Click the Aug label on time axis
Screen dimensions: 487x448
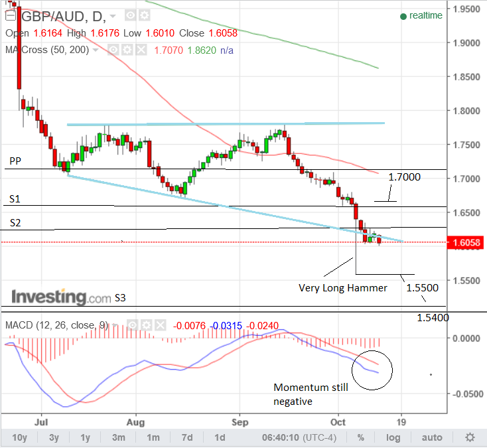(136, 422)
